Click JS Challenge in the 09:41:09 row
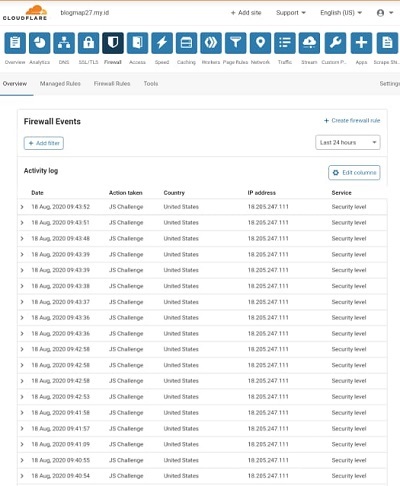This screenshot has width=400, height=486. pyautogui.click(x=126, y=444)
